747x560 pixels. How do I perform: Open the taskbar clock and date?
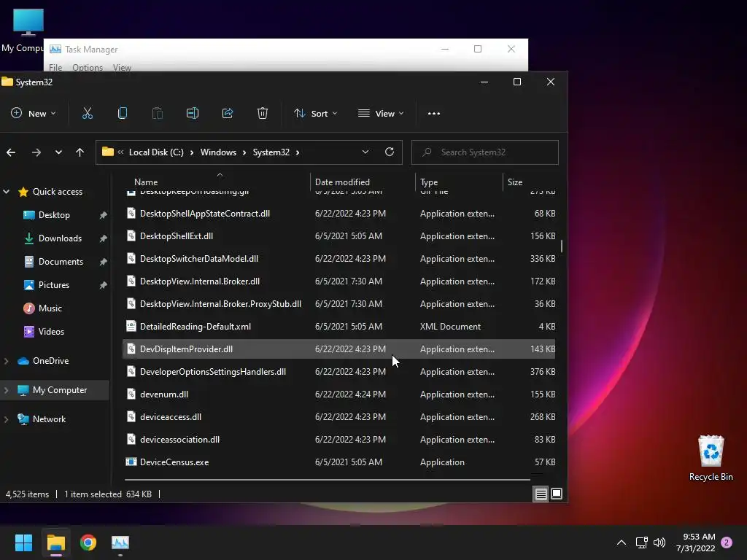(x=695, y=542)
